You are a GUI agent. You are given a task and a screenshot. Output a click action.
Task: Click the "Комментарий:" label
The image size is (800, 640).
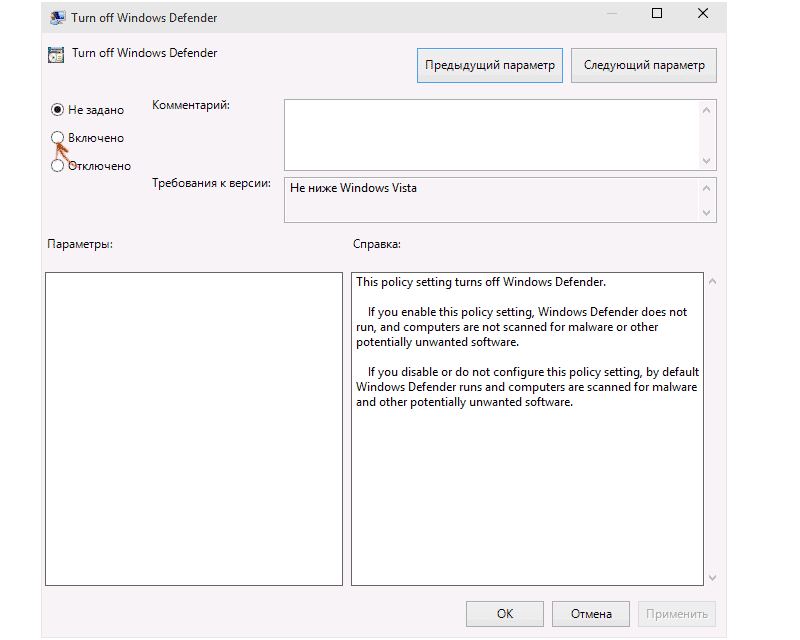tap(191, 105)
